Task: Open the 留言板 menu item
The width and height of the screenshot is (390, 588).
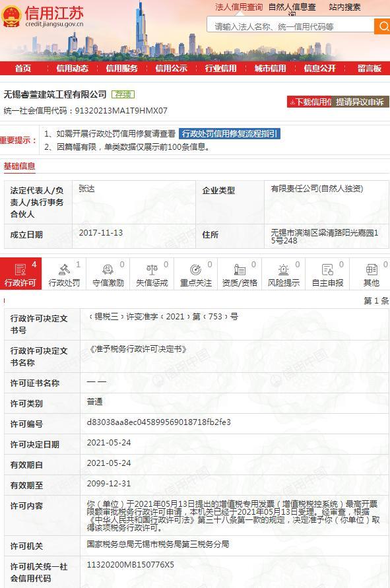Action: (x=370, y=68)
